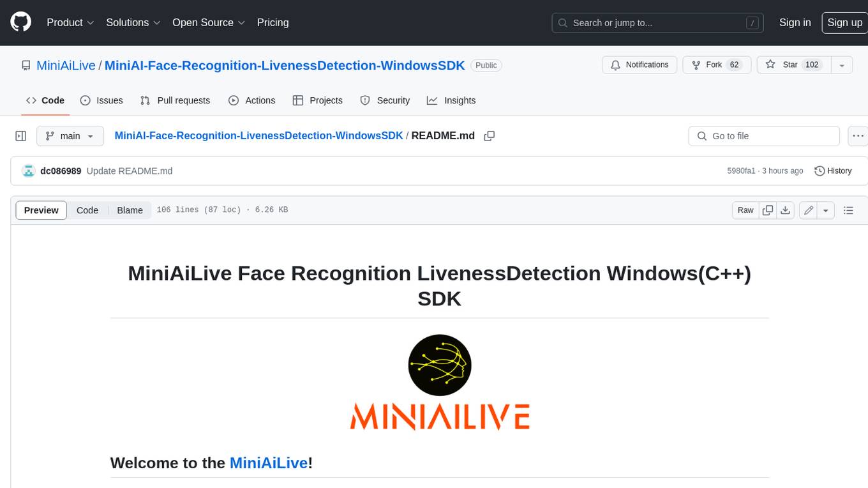Screen dimensions: 868x488
Task: Switch to the Pull requests tab
Action: coord(175,100)
